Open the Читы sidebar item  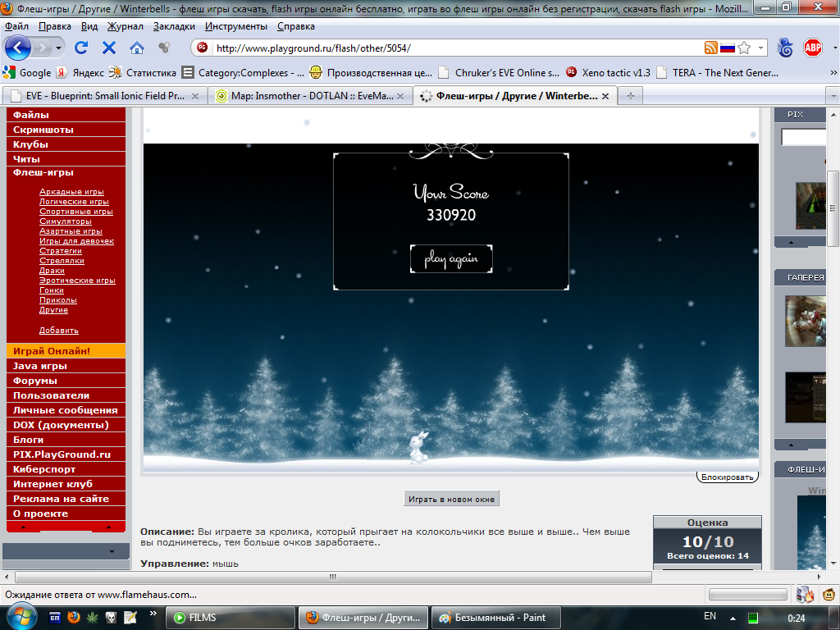[66, 159]
